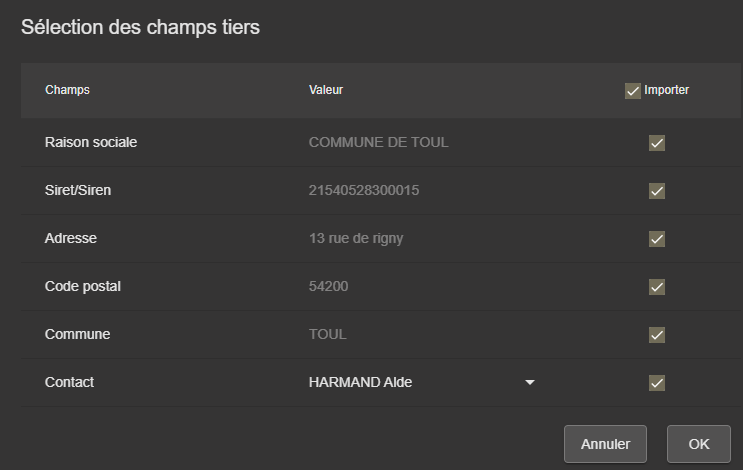Select the Siret value 21540528300015
This screenshot has width=743, height=470.
363,190
